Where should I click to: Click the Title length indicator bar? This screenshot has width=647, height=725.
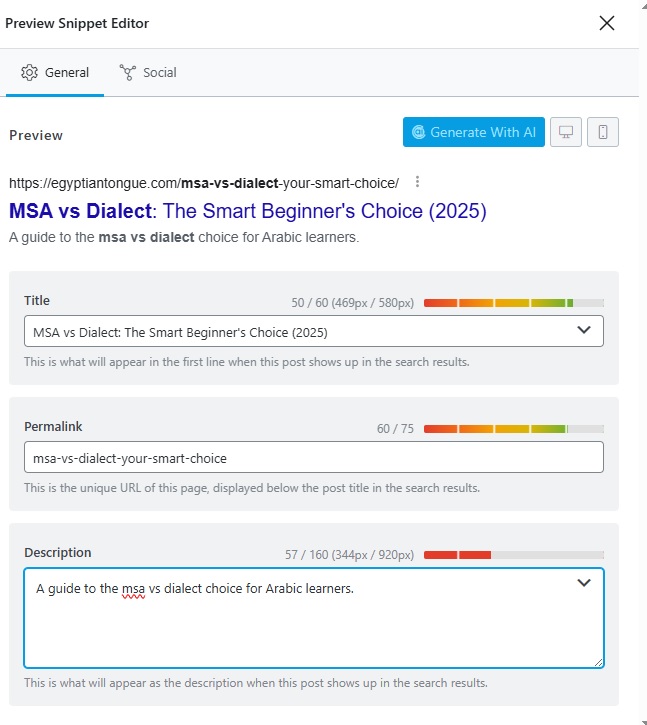[513, 302]
